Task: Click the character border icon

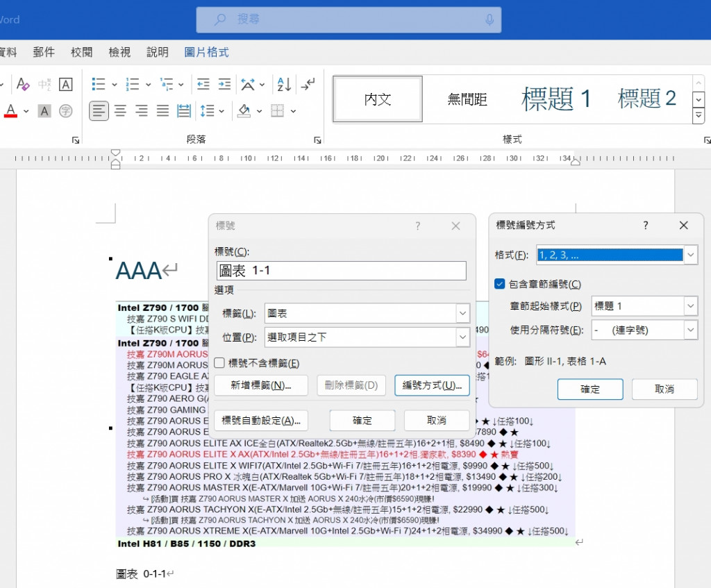Action: pyautogui.click(x=66, y=84)
